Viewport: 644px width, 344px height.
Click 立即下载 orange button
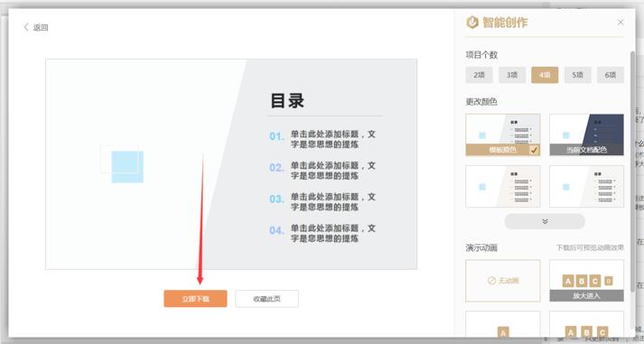point(195,299)
